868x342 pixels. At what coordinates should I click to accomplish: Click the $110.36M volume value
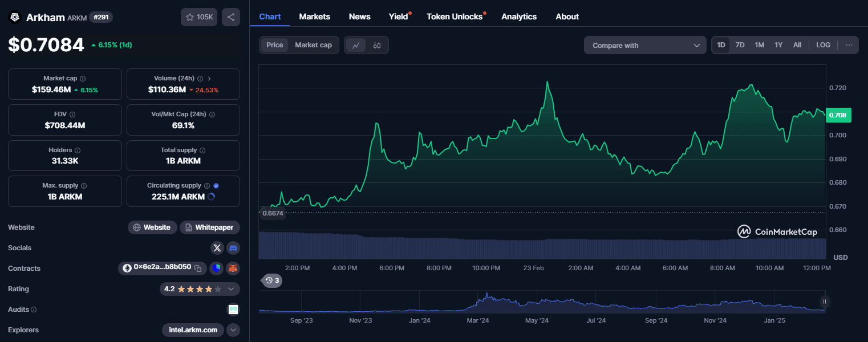pos(167,89)
